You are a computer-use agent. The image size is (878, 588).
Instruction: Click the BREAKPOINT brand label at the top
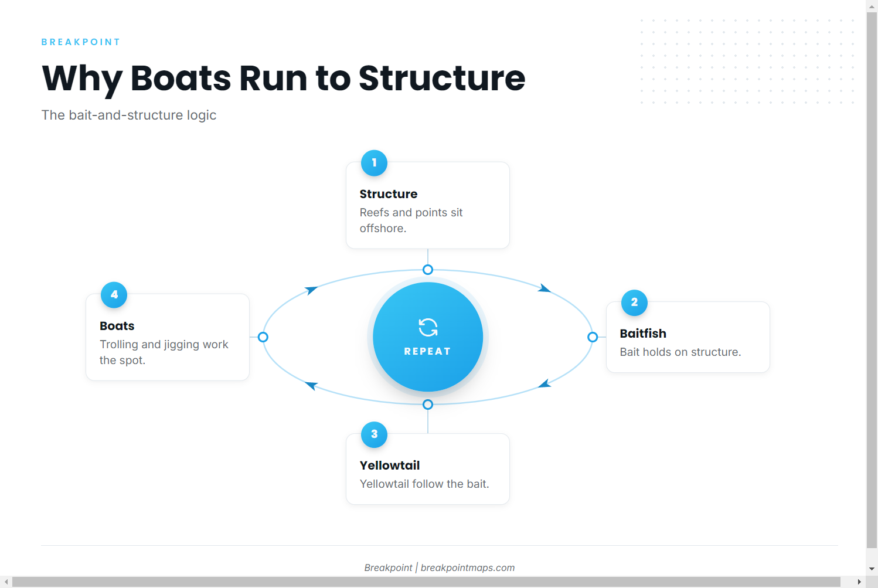pyautogui.click(x=81, y=42)
